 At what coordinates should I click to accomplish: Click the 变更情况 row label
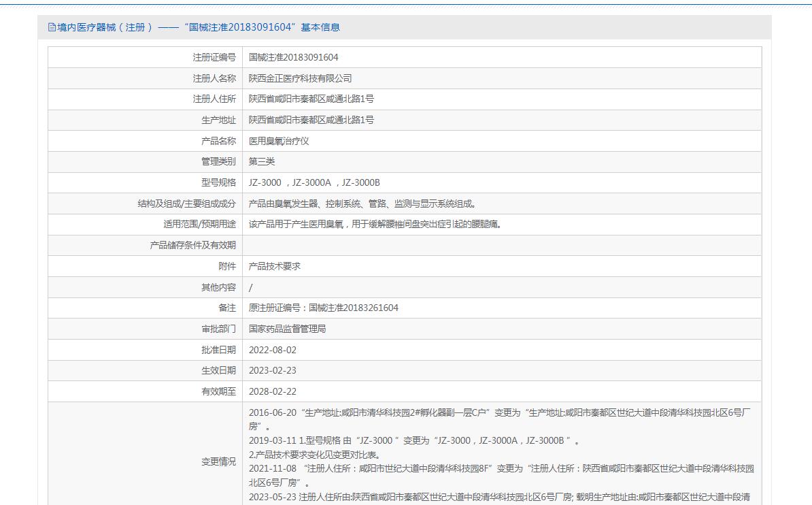(x=218, y=461)
